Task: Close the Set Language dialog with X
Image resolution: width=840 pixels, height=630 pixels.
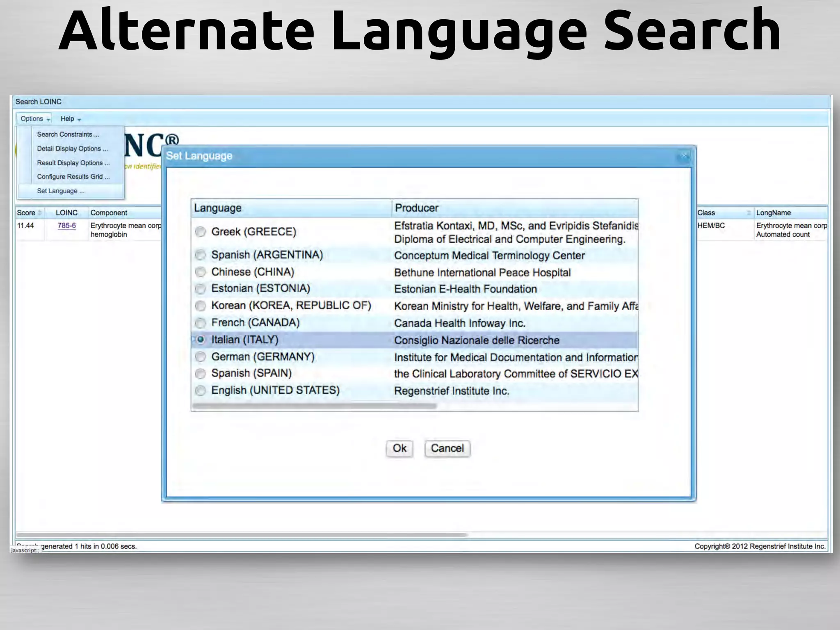Action: point(684,156)
